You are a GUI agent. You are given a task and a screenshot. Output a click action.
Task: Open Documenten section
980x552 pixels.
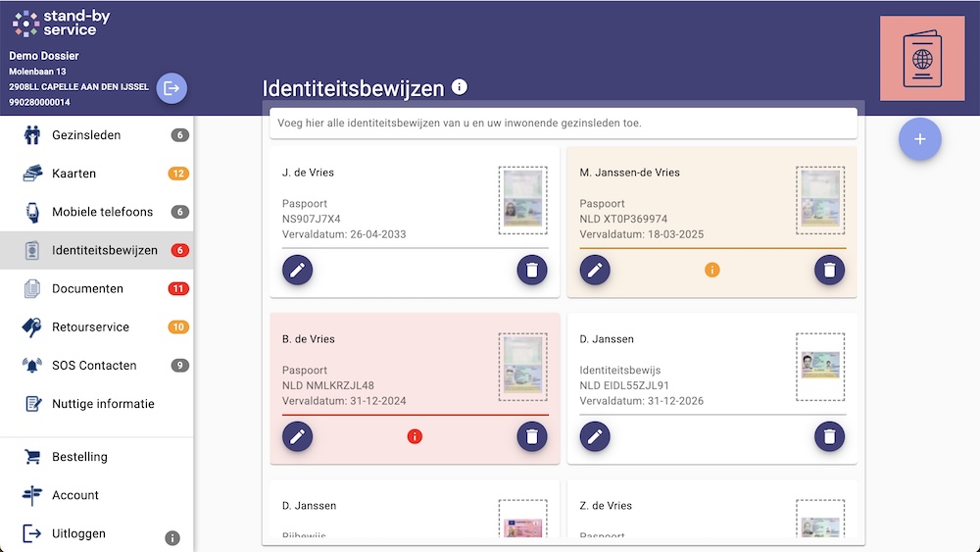[97, 289]
